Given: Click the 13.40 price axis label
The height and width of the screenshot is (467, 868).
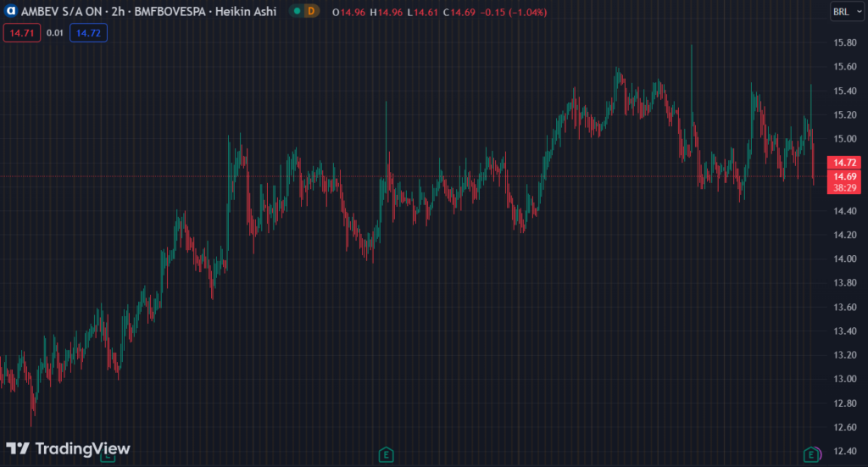Looking at the screenshot, I should (x=845, y=331).
